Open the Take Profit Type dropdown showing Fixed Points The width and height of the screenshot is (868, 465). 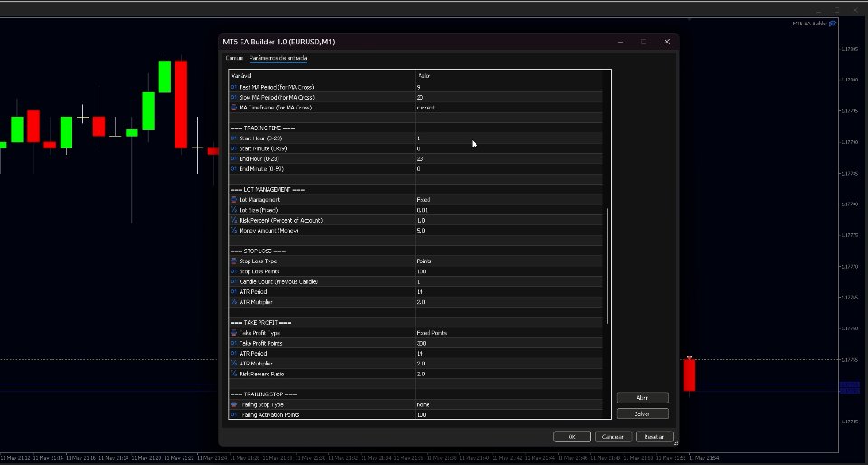509,333
